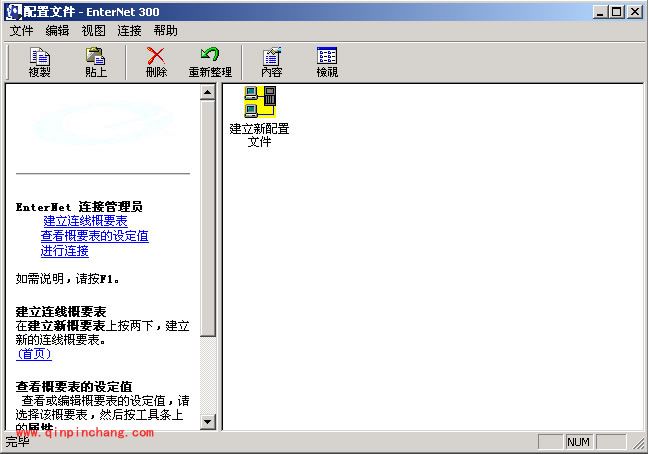Maximize the EnterNet 300 window
Image resolution: width=648 pixels, height=454 pixels.
tap(616, 12)
